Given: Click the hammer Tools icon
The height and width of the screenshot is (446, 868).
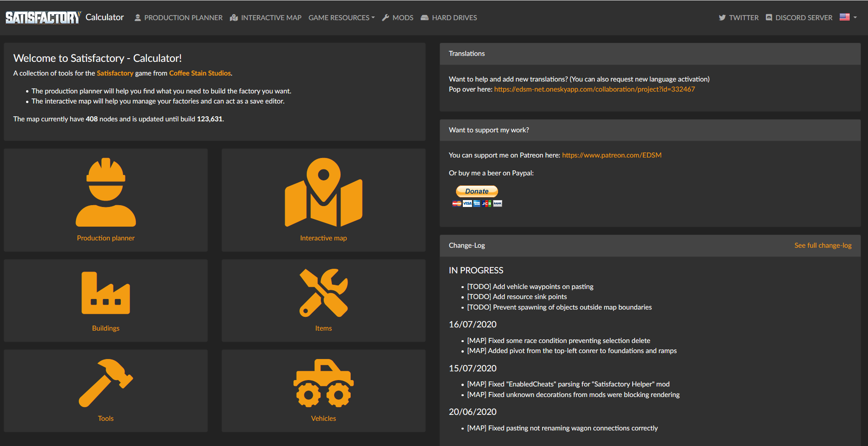Looking at the screenshot, I should tap(106, 383).
